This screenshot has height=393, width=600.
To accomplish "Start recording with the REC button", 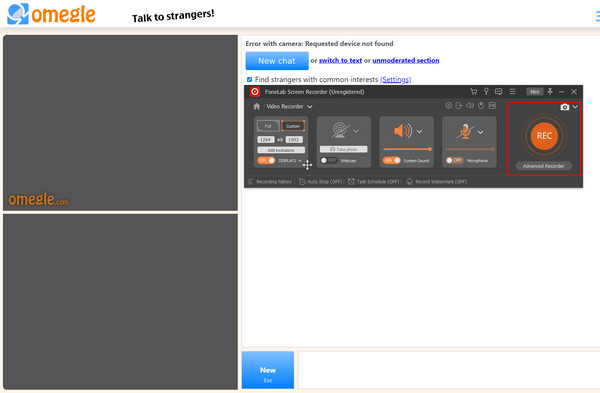I will [544, 135].
